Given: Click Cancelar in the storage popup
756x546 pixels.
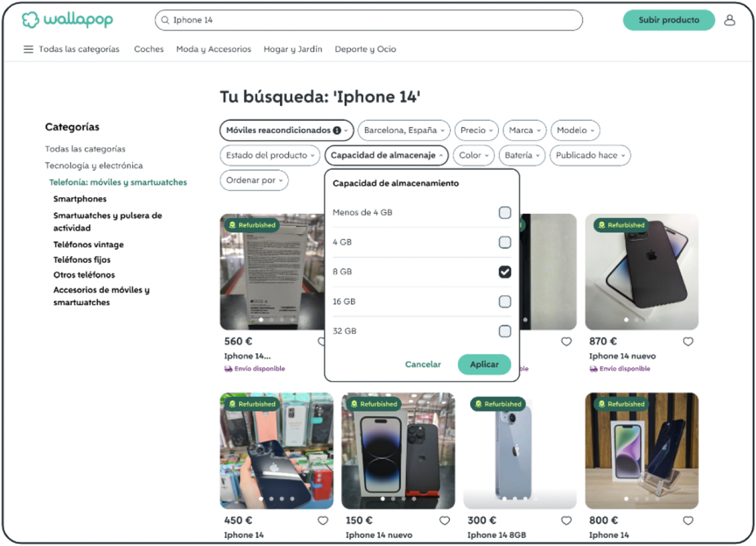Looking at the screenshot, I should (423, 364).
